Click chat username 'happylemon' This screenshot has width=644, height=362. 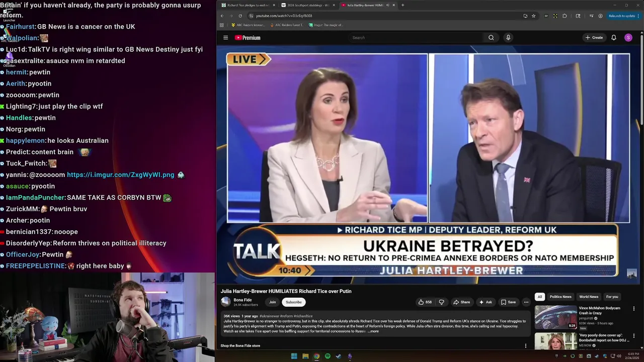tap(26, 141)
